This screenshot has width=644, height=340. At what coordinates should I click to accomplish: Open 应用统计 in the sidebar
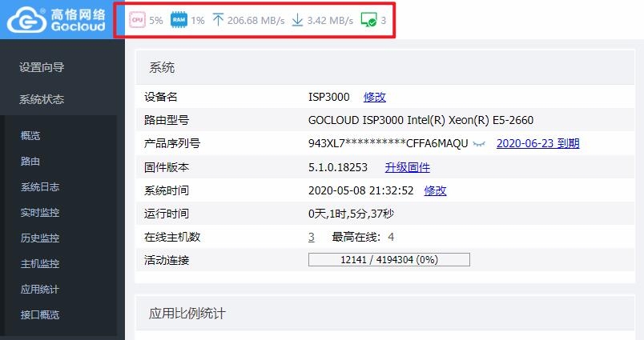[x=40, y=289]
